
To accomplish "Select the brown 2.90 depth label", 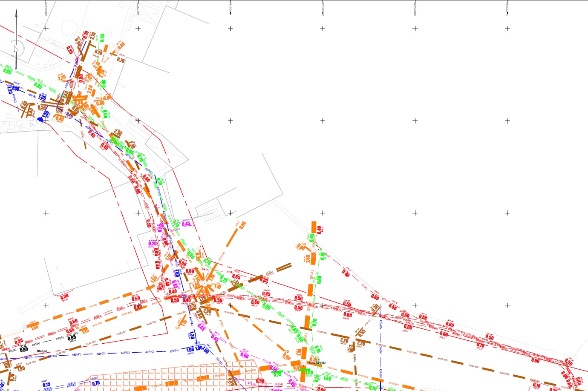I will point(208,311).
